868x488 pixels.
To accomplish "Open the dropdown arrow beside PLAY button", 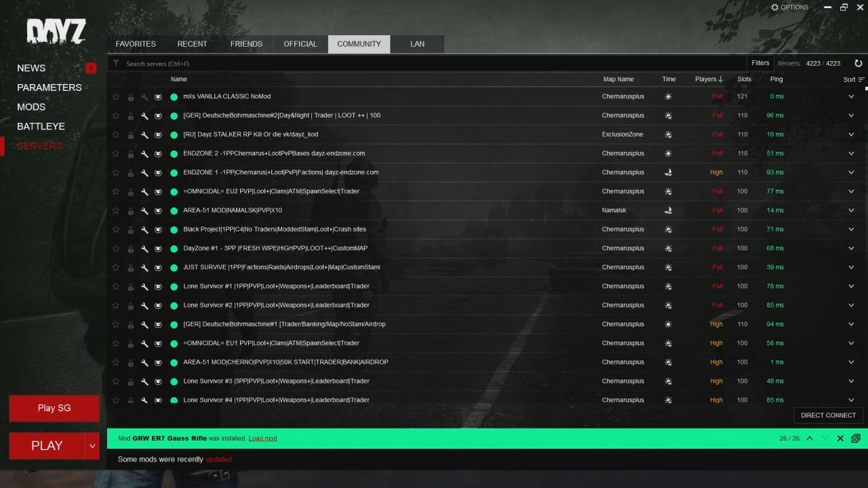I will click(93, 445).
